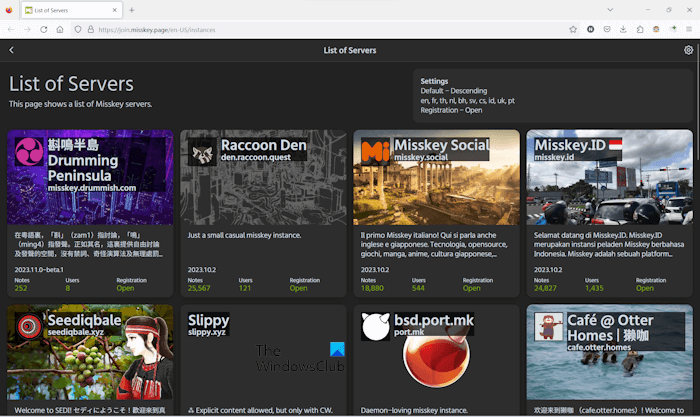
Task: Click the Firefox back arrow button
Action: [x=11, y=29]
